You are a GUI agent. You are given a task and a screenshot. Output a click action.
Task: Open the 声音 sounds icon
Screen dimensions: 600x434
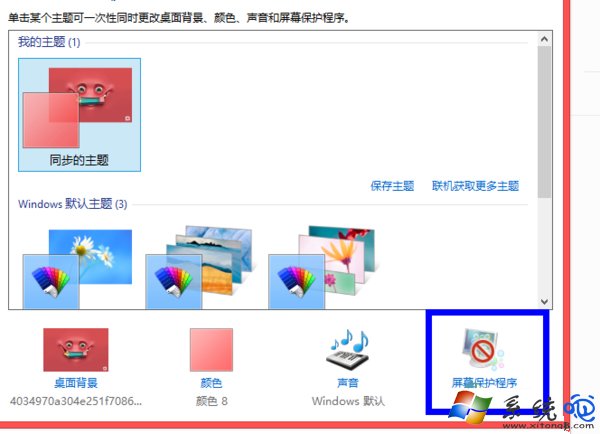[x=348, y=348]
